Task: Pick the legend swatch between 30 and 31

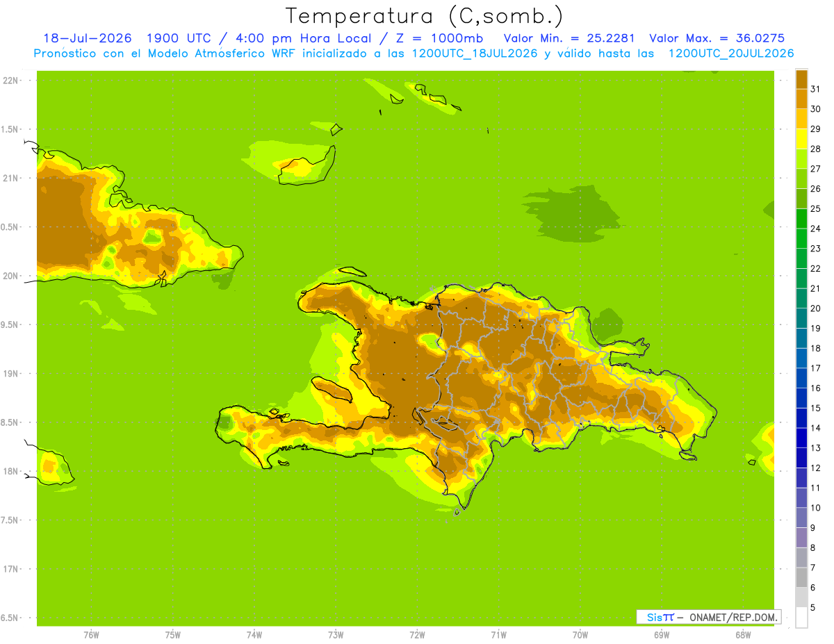Action: [801, 99]
